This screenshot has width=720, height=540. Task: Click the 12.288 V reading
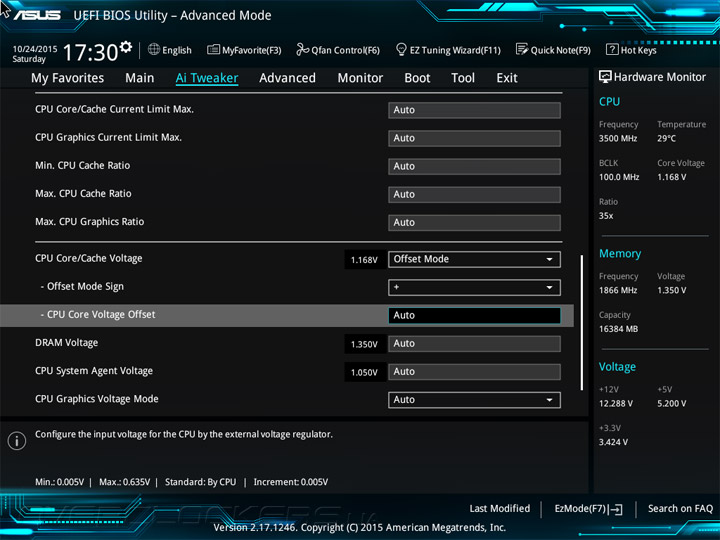(616, 403)
